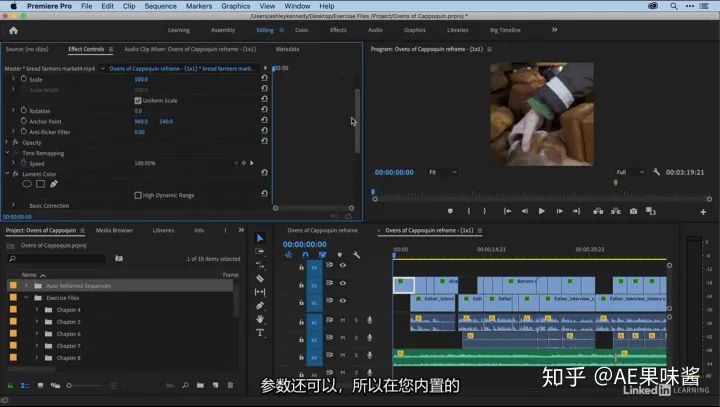This screenshot has width=720, height=407.
Task: Select the Slip tool
Action: click(x=260, y=292)
